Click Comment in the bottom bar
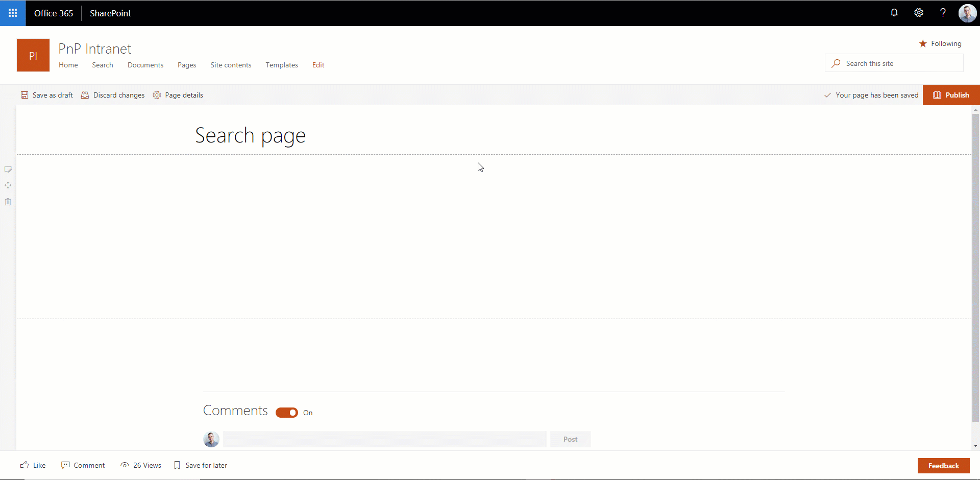This screenshot has height=480, width=980. click(83, 465)
